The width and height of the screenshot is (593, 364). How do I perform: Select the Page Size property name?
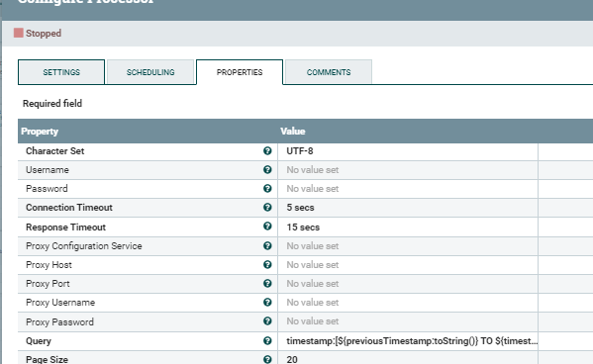click(47, 359)
